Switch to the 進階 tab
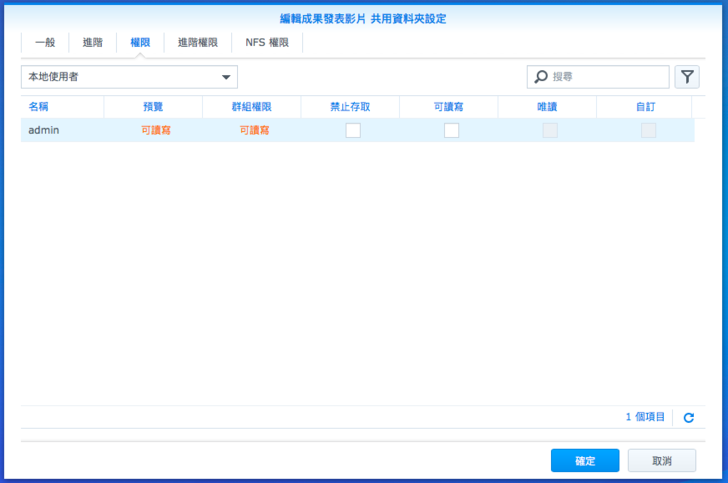The image size is (728, 483). click(x=92, y=42)
